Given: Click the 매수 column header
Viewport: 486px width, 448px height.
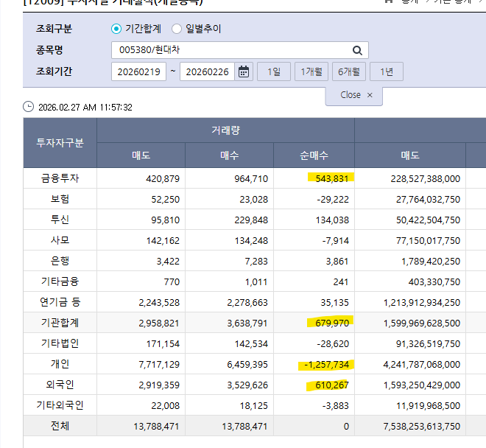Looking at the screenshot, I should click(x=229, y=155).
